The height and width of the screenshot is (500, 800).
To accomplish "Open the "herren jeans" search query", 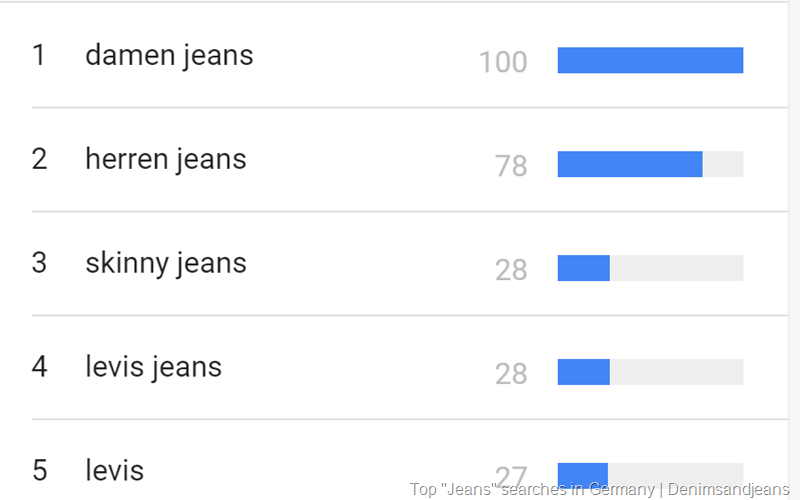I will [x=165, y=160].
